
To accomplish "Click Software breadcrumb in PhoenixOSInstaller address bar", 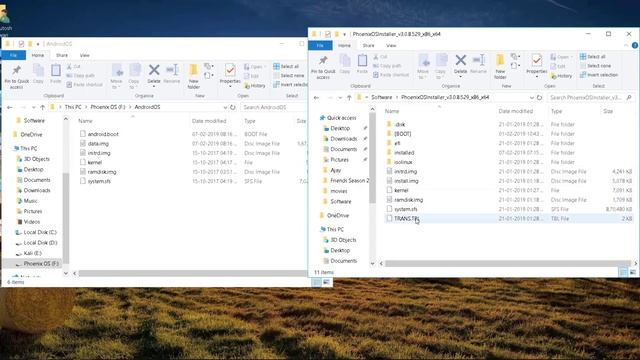I will click(x=382, y=98).
